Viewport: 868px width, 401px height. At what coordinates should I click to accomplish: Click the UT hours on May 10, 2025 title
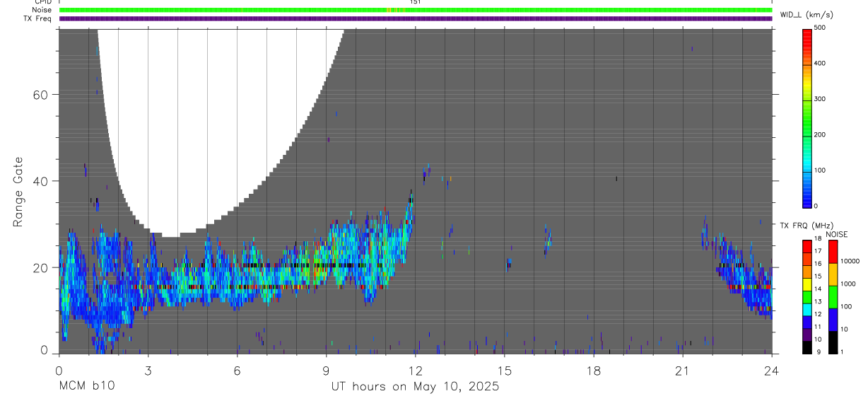[415, 387]
